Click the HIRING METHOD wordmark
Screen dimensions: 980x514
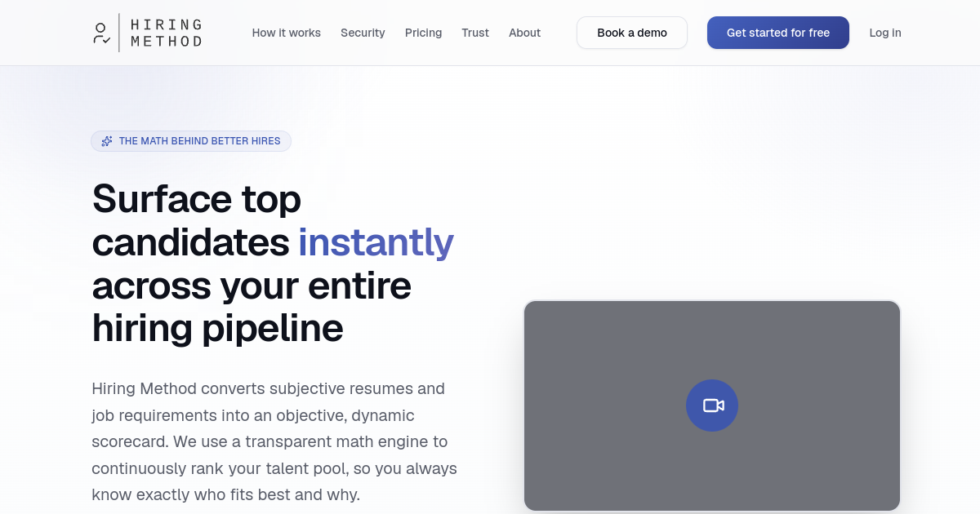click(x=166, y=33)
